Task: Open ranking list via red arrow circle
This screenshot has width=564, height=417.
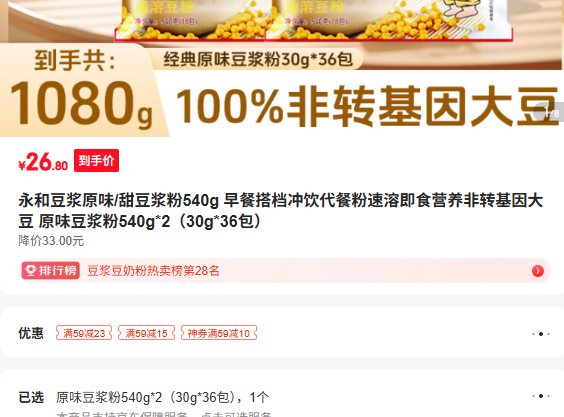Action: coord(538,271)
